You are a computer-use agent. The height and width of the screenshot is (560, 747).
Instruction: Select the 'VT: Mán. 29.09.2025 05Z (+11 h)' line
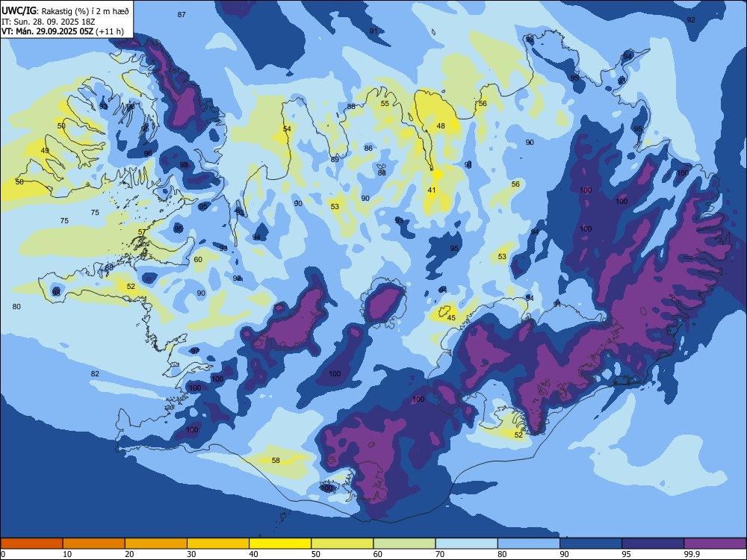click(x=63, y=31)
